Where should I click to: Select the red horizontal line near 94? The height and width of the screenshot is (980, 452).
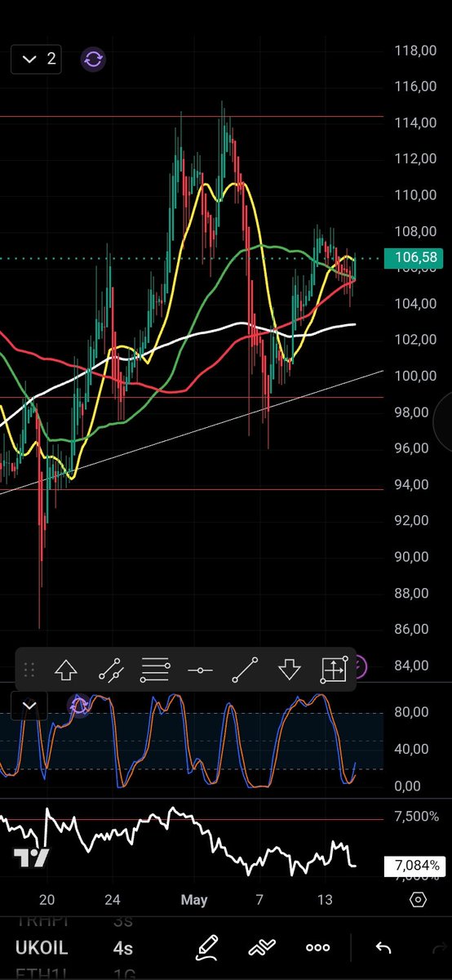(192, 489)
